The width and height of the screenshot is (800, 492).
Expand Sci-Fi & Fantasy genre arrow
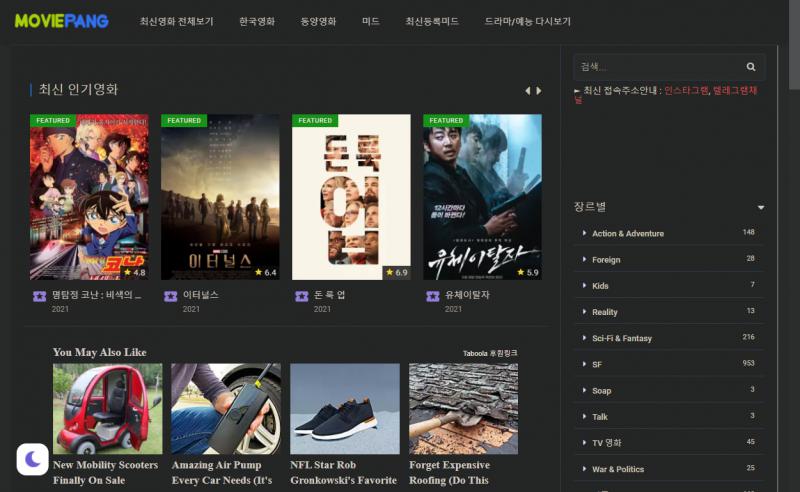(x=584, y=338)
